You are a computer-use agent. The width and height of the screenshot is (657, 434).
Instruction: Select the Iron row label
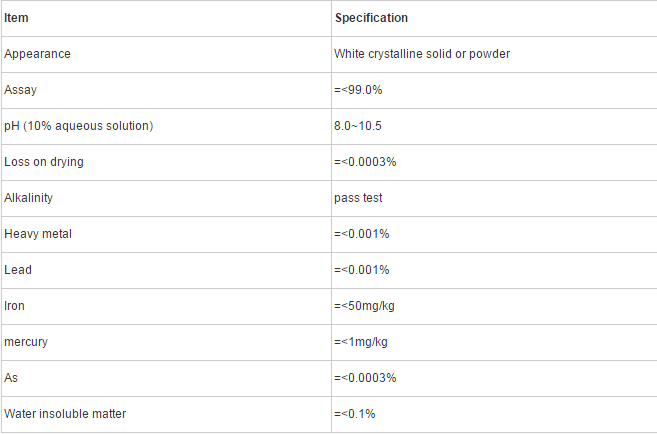coord(14,306)
